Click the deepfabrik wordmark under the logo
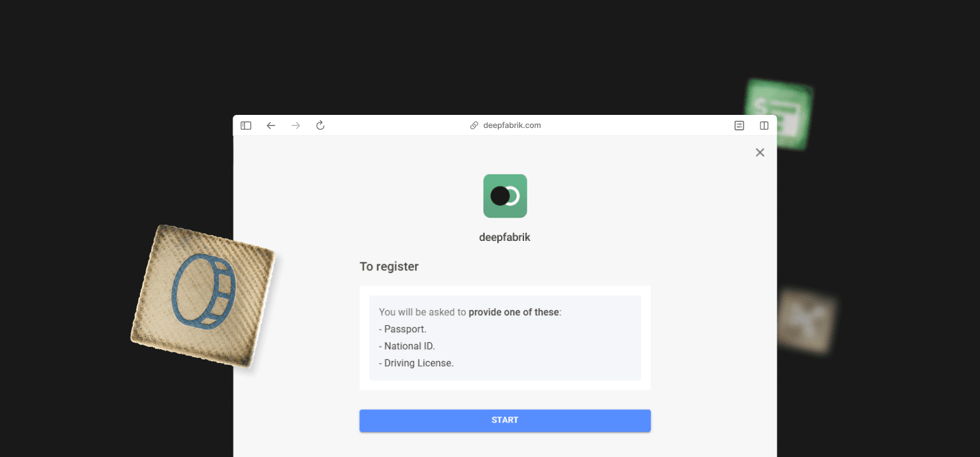This screenshot has height=457, width=980. coord(504,237)
